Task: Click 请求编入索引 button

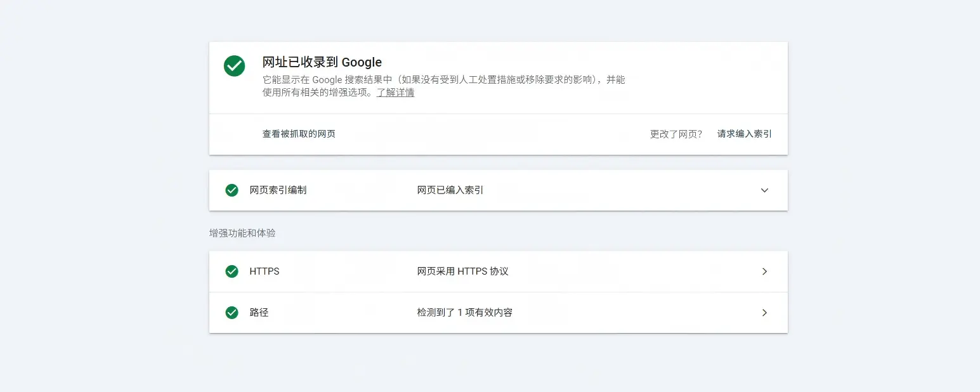Action: [x=745, y=134]
